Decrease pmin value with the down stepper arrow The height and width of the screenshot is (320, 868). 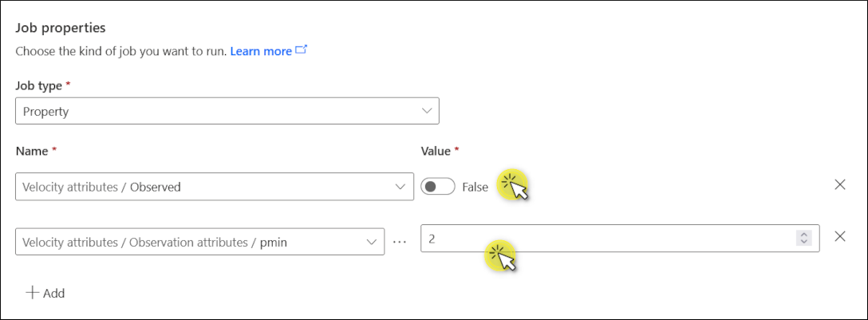804,242
